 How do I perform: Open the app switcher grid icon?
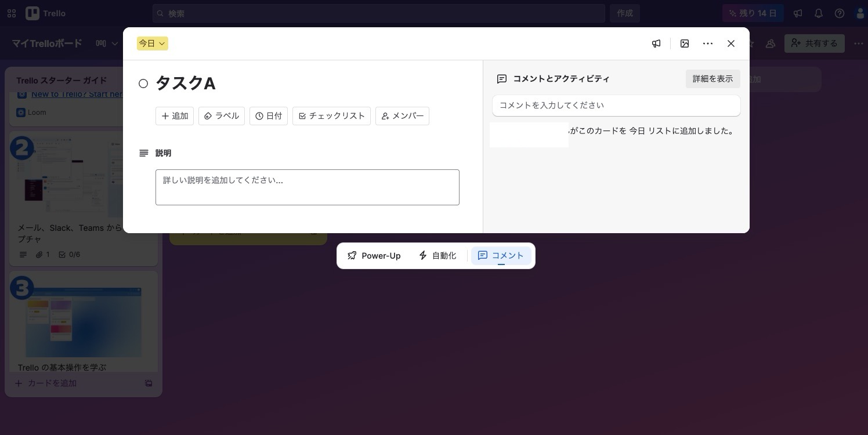pyautogui.click(x=12, y=13)
